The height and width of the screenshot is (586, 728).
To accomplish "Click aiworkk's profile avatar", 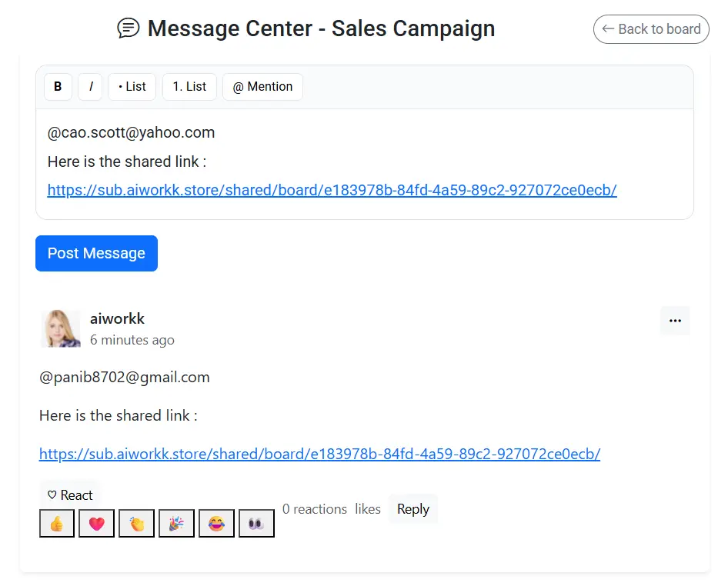I will [61, 328].
